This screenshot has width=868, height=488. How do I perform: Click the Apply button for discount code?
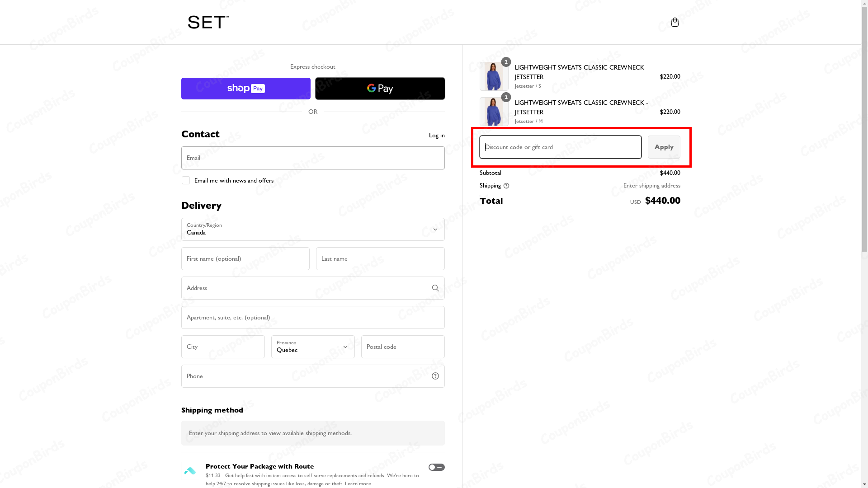[664, 147]
